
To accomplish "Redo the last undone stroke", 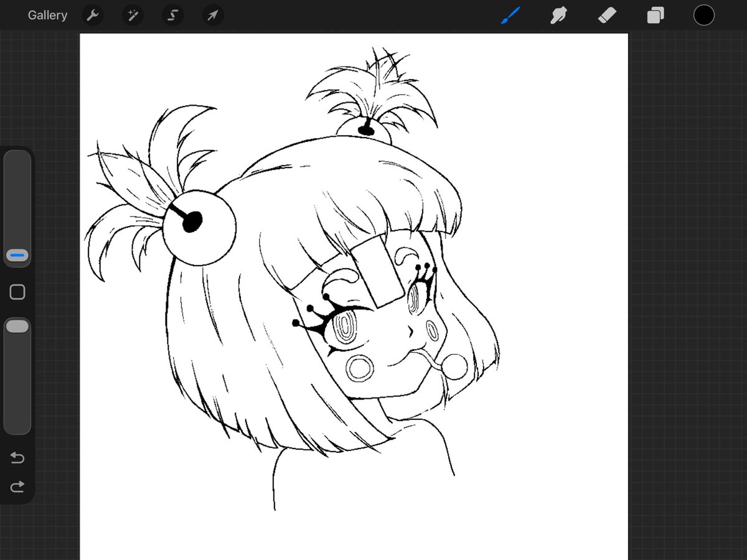I will point(17,486).
